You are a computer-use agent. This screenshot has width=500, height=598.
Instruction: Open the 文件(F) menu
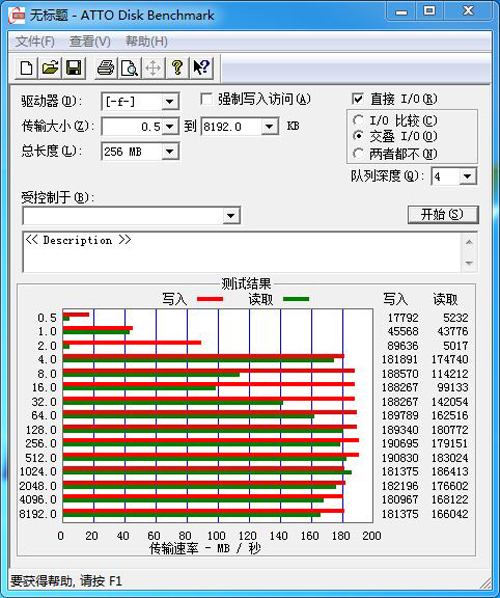pos(35,41)
